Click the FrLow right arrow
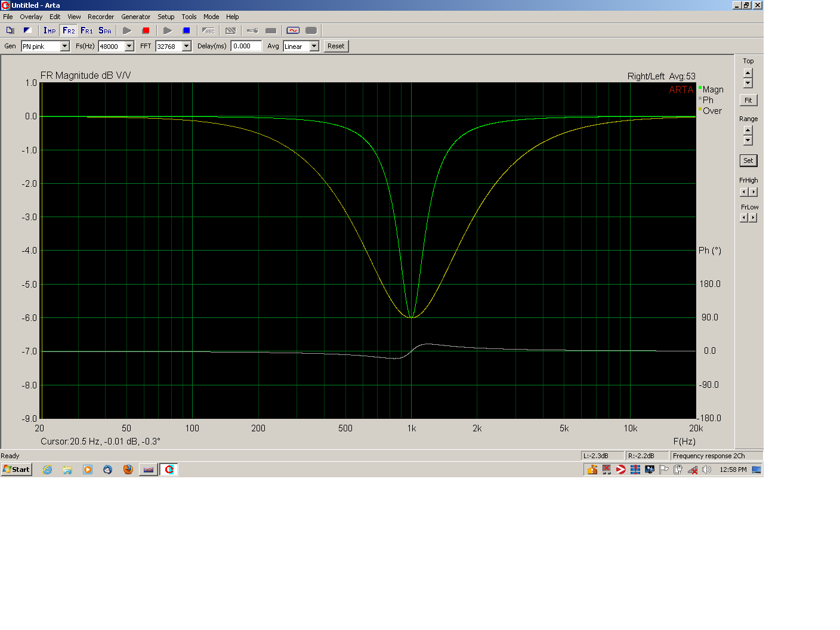The image size is (840, 630). pos(753,218)
